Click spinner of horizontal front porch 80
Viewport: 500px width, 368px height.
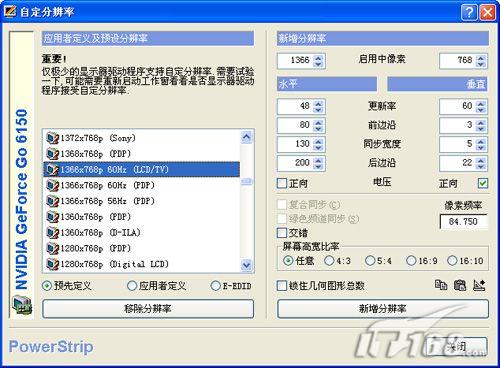(318, 125)
